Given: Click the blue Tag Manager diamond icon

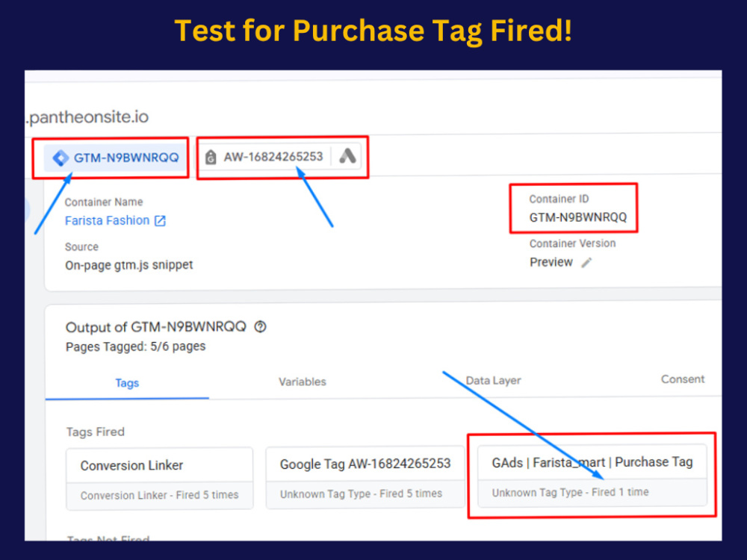Looking at the screenshot, I should point(61,158).
